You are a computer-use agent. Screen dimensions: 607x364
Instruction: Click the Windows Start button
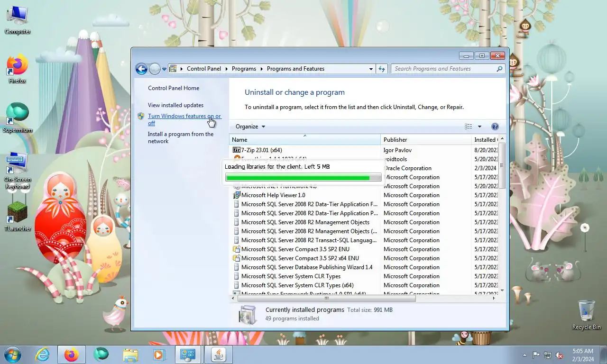13,354
